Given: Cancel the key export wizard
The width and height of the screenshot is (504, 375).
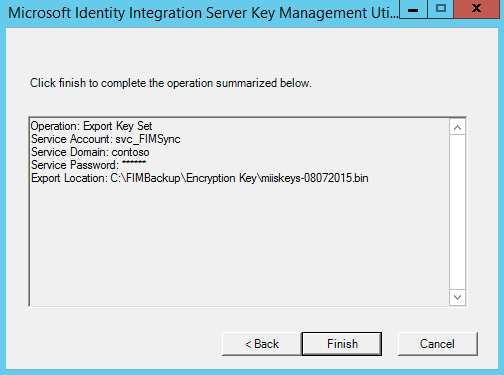Looking at the screenshot, I should [x=437, y=344].
